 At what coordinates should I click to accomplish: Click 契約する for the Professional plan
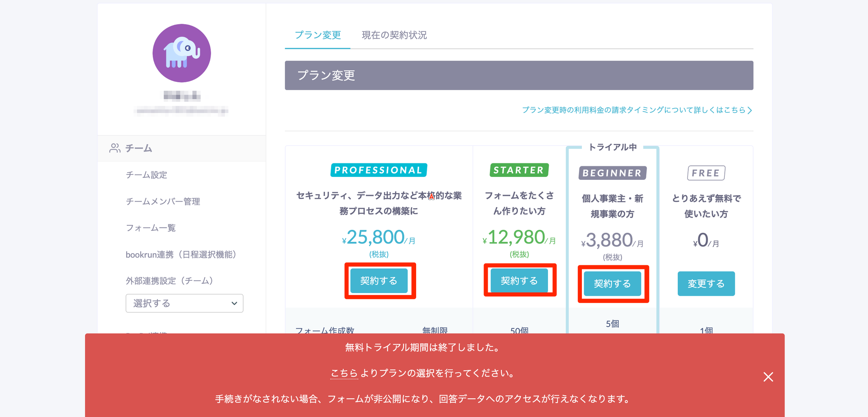click(x=379, y=281)
